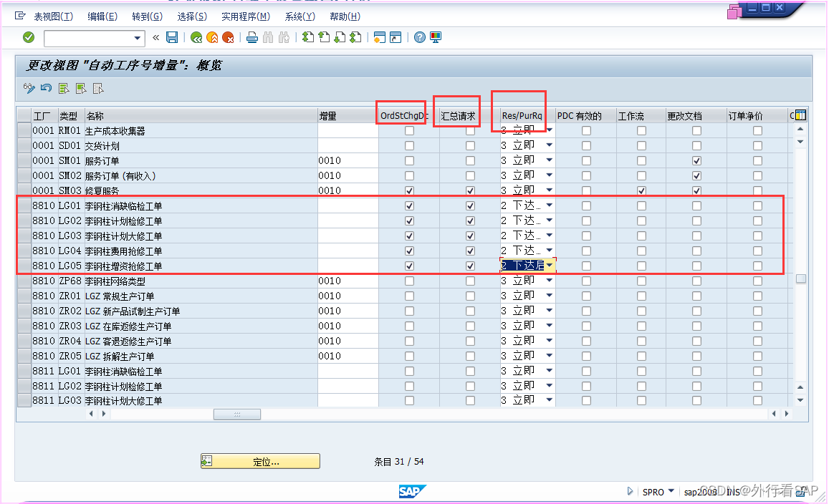Open the 实用程序(M) menu
The height and width of the screenshot is (504, 829).
(246, 16)
